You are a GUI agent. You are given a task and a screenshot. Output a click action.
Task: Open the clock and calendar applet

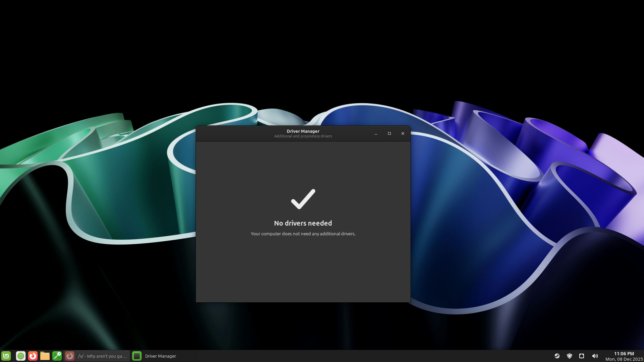click(x=624, y=356)
